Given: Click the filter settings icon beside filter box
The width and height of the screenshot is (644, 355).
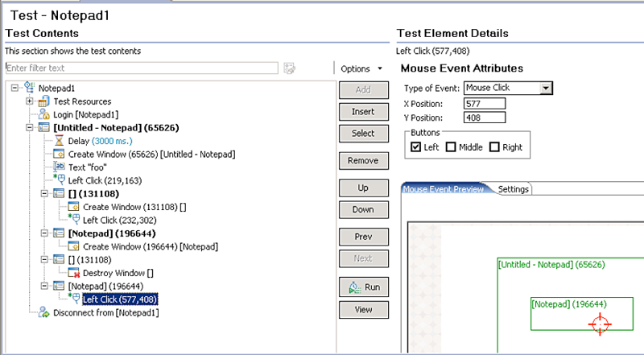Looking at the screenshot, I should 291,68.
